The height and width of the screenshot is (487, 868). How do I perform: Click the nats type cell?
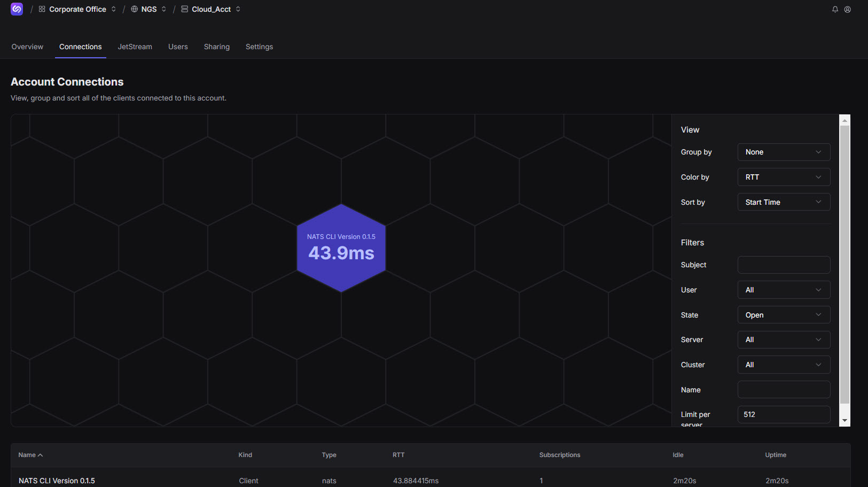(329, 481)
